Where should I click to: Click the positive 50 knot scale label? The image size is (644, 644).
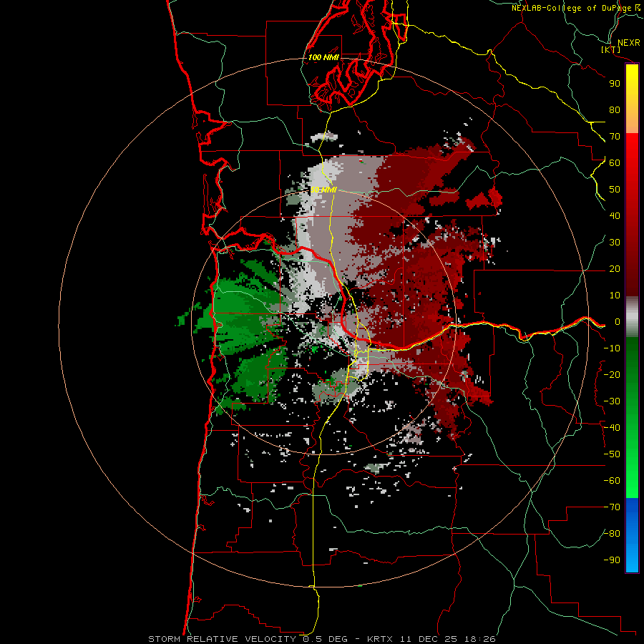click(615, 190)
